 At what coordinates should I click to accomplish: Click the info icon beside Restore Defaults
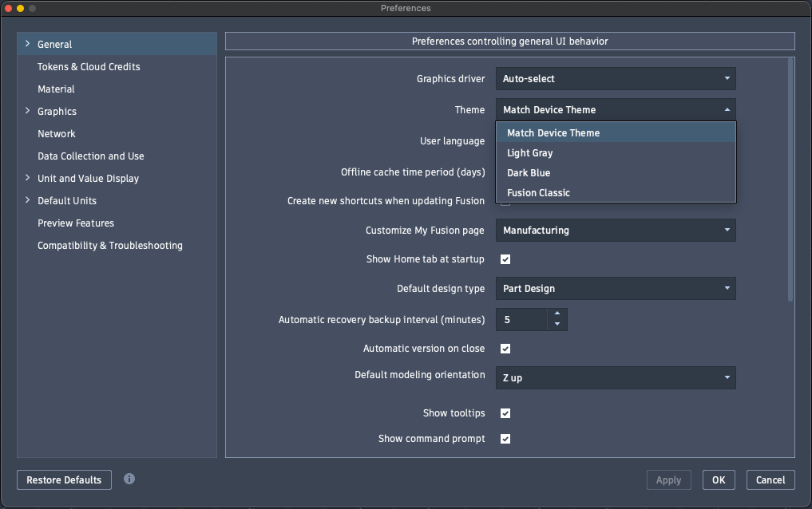129,479
